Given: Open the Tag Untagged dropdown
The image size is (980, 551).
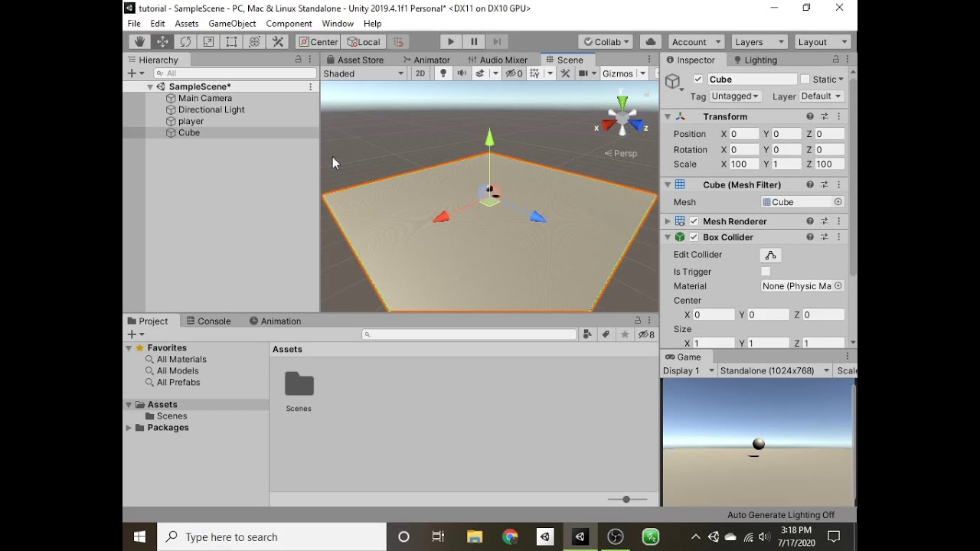Looking at the screenshot, I should pos(735,96).
